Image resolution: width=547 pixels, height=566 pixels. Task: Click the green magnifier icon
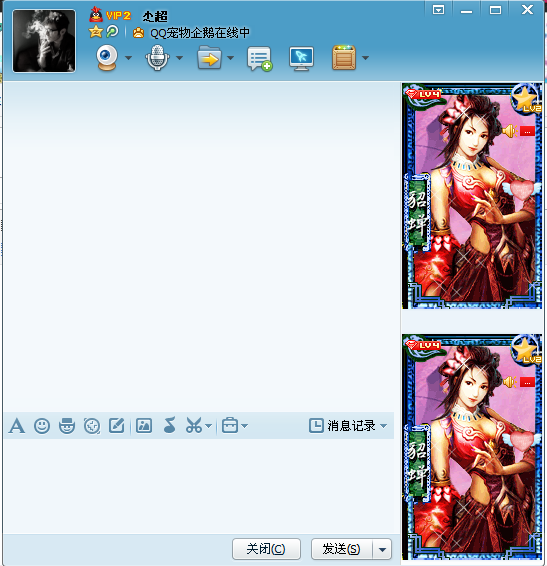point(112,32)
